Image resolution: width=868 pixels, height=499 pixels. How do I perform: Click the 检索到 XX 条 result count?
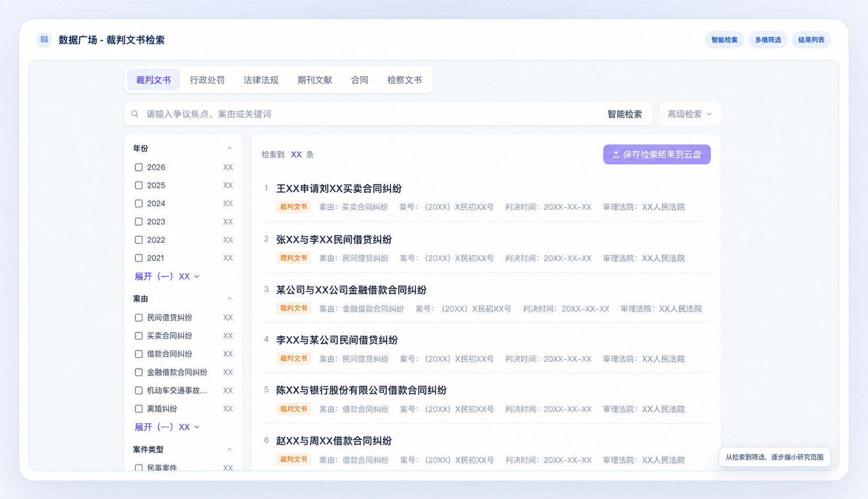288,155
